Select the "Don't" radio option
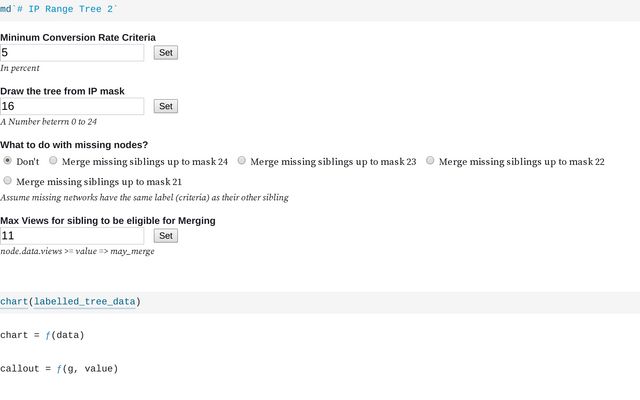Screen dimensions: 640x400 (7, 160)
